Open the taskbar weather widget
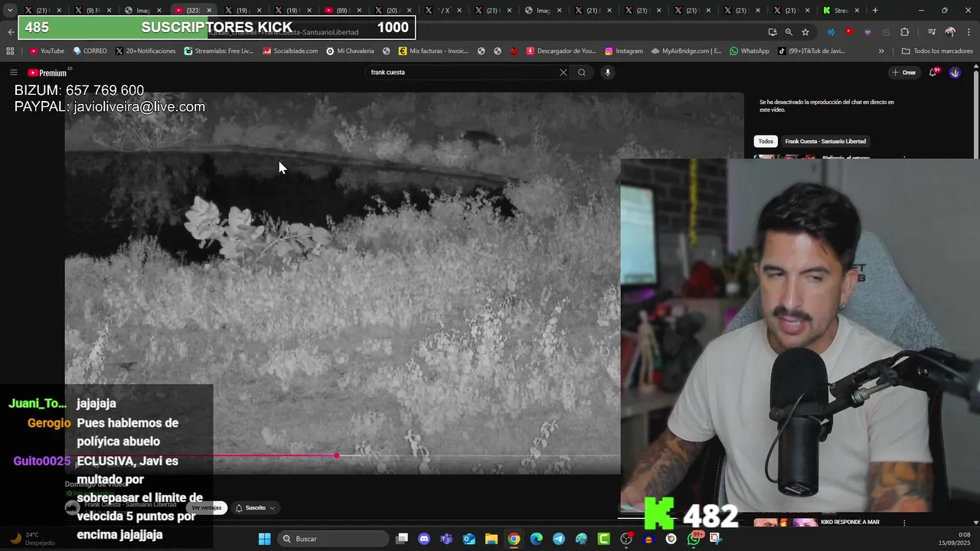Screen dimensions: 980x551 (32, 539)
